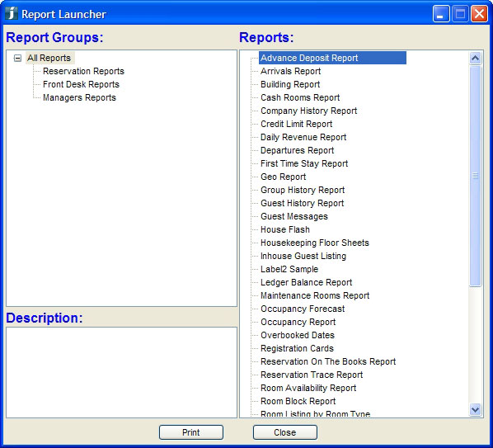The height and width of the screenshot is (448, 493).
Task: Select the Arrivals Report entry
Action: point(290,72)
